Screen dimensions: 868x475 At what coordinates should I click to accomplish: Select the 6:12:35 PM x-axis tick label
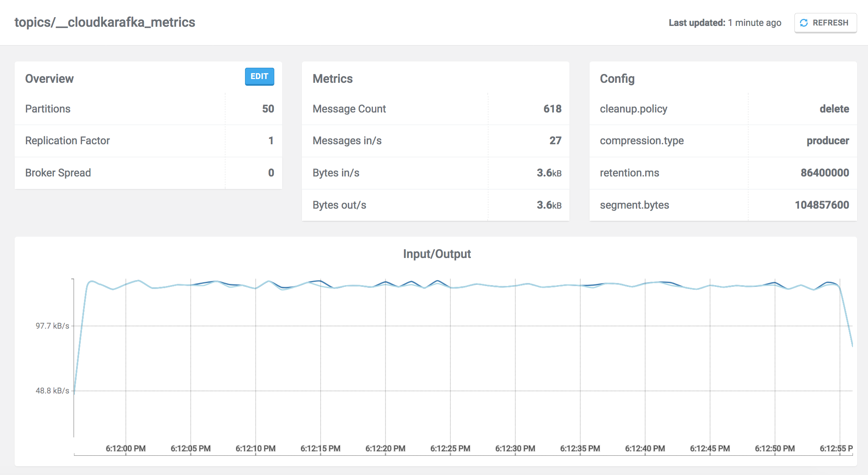pos(580,448)
